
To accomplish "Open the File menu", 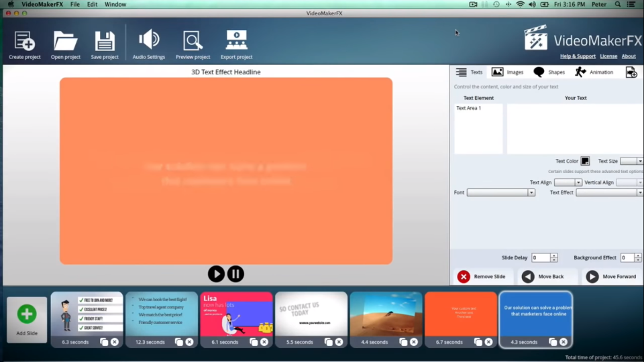I will coord(74,4).
